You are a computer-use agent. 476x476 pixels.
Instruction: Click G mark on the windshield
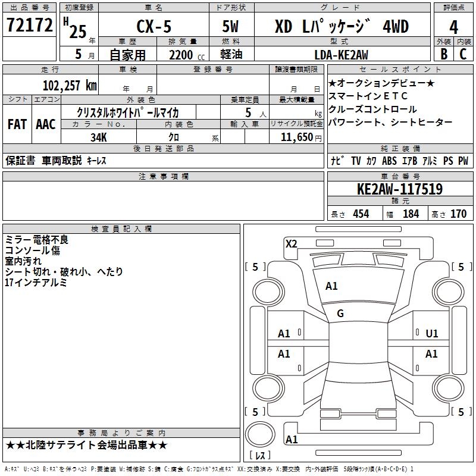click(x=340, y=314)
